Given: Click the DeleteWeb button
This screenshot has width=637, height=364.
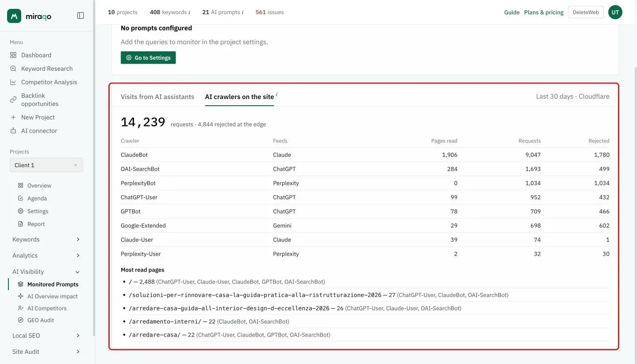Looking at the screenshot, I should click(x=586, y=12).
